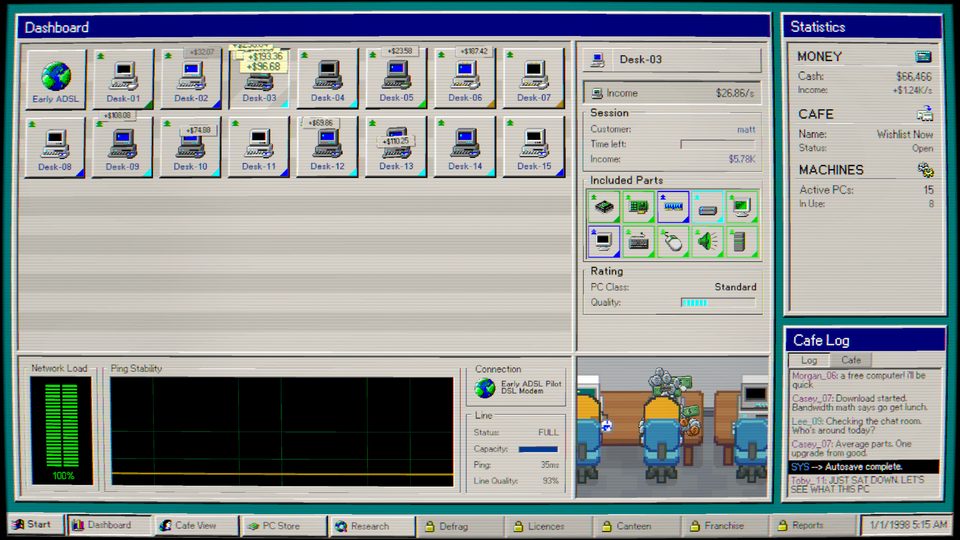Screen dimensions: 960x540
Task: Switch to the Log tab in Cafe Log
Action: pos(809,360)
